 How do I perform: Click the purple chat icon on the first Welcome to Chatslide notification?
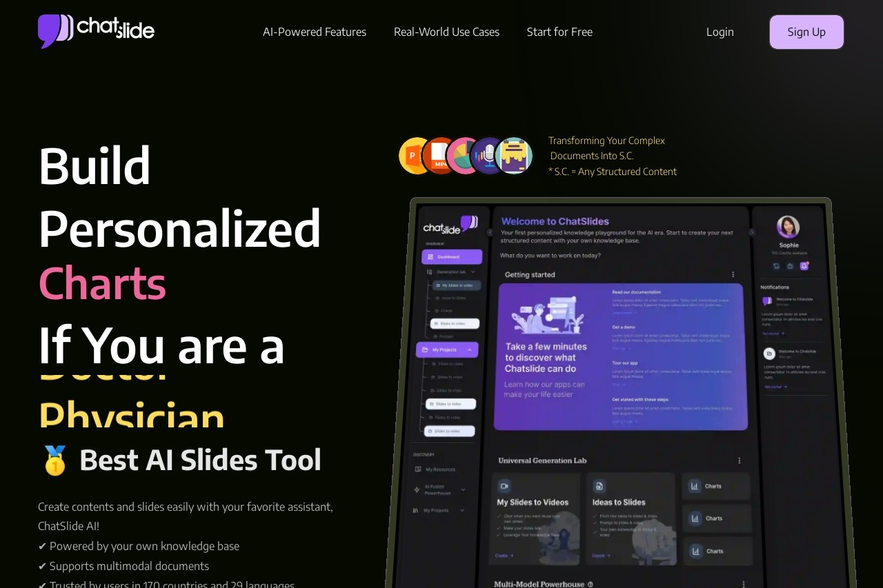click(767, 301)
